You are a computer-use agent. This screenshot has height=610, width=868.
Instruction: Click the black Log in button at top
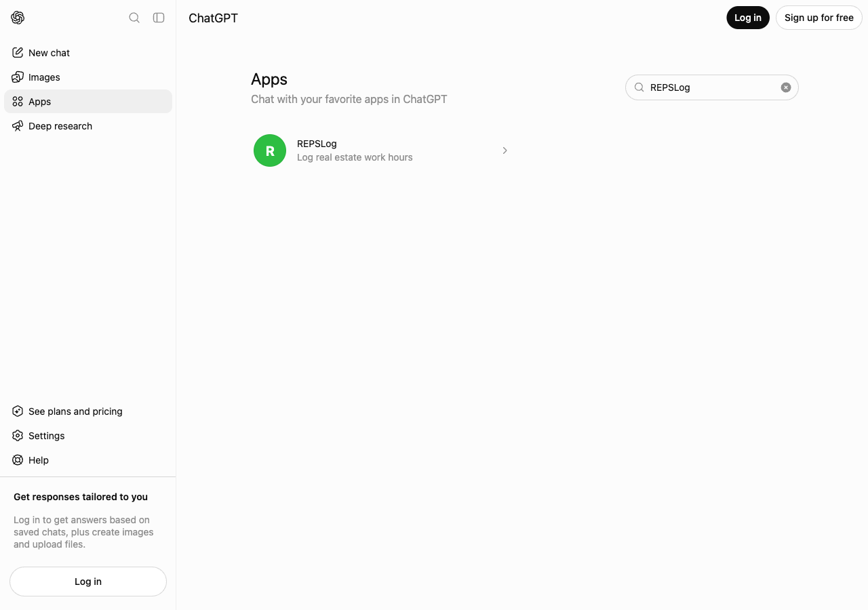748,18
